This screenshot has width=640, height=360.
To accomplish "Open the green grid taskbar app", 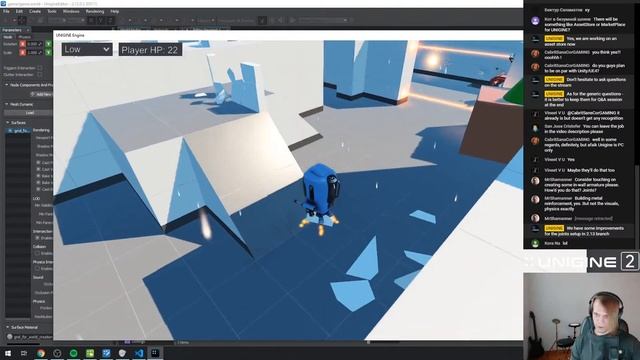I will click(x=90, y=353).
